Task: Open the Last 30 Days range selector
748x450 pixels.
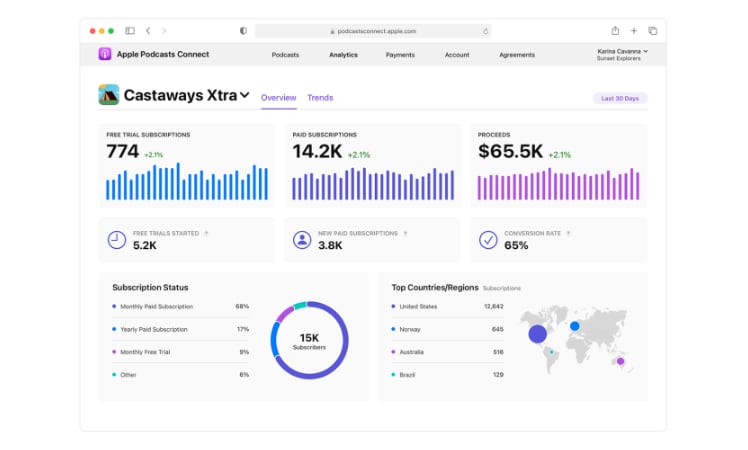Action: 620,98
